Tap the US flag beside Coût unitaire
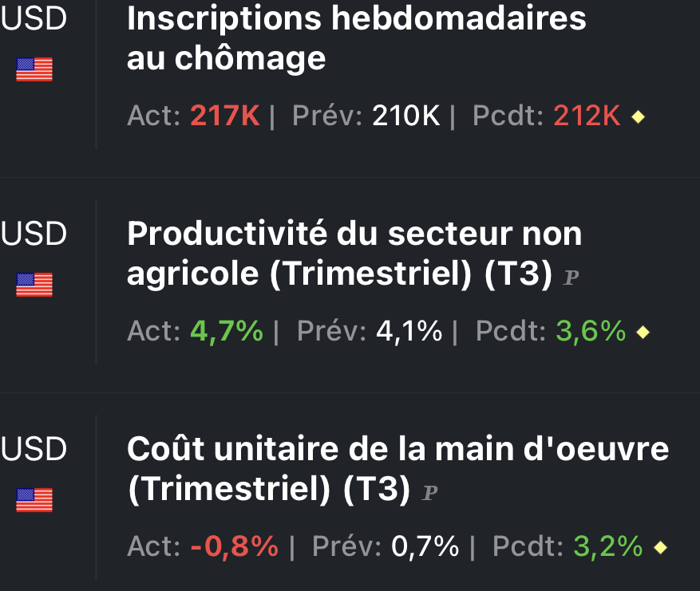 pyautogui.click(x=34, y=500)
